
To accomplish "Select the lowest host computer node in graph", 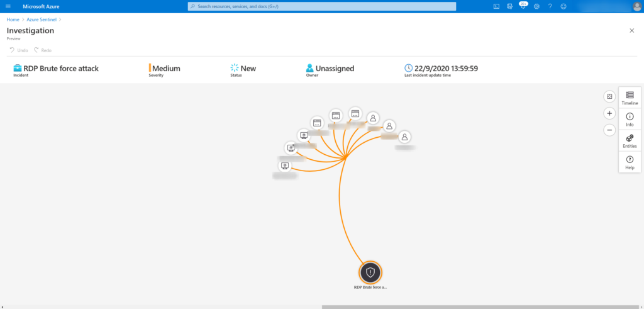I will click(x=285, y=166).
